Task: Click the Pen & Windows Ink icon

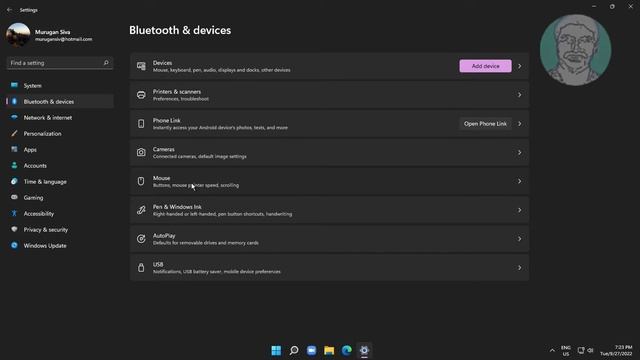Action: [141, 210]
